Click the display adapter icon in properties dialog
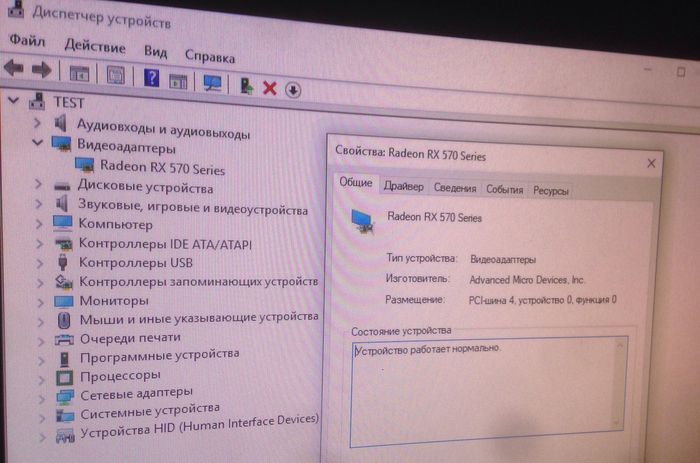This screenshot has width=700, height=463. coord(362,221)
